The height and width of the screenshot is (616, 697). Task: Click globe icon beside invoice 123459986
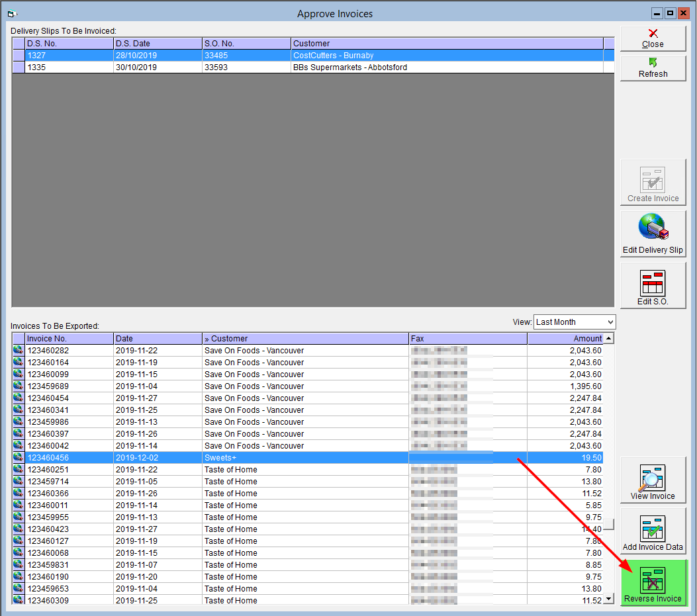coord(19,421)
